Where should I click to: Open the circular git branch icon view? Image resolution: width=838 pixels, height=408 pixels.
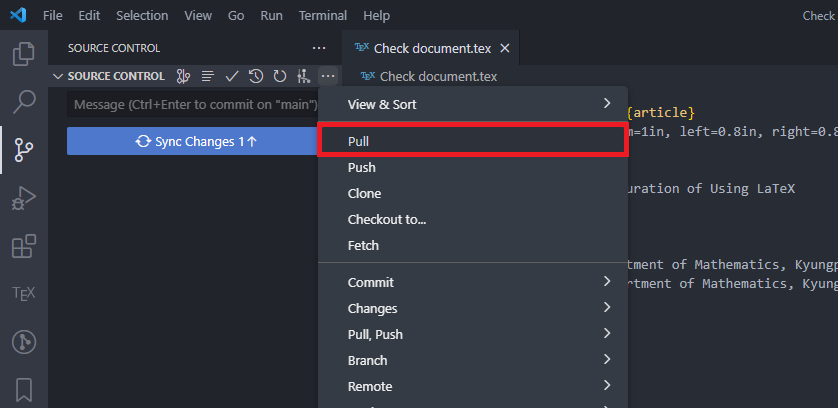click(x=24, y=342)
